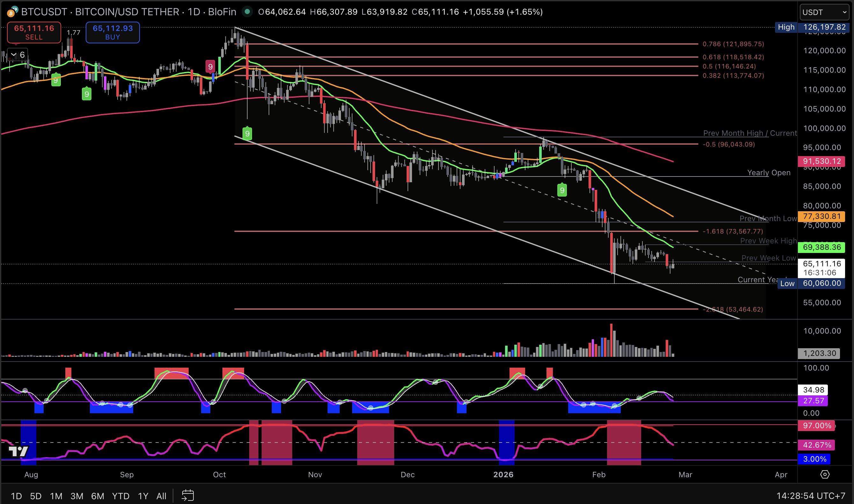Screen dimensions: 854x504
Task: Switch range to All
Action: pos(161,496)
